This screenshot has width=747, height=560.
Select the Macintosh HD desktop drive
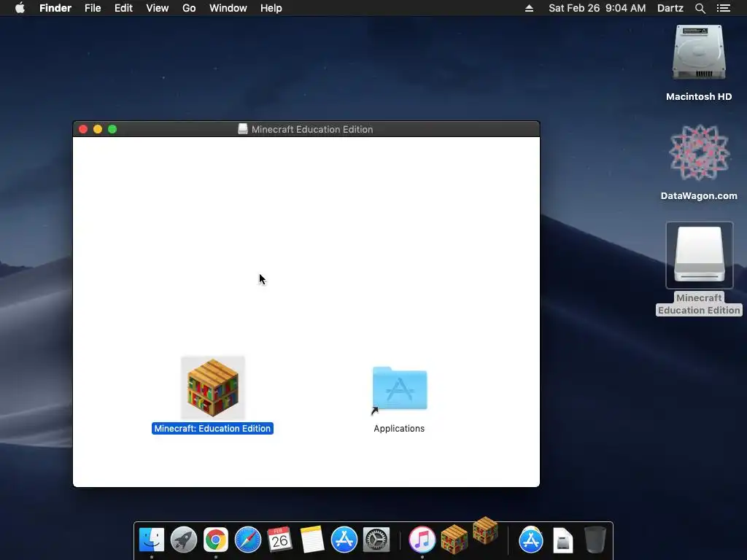tap(699, 53)
